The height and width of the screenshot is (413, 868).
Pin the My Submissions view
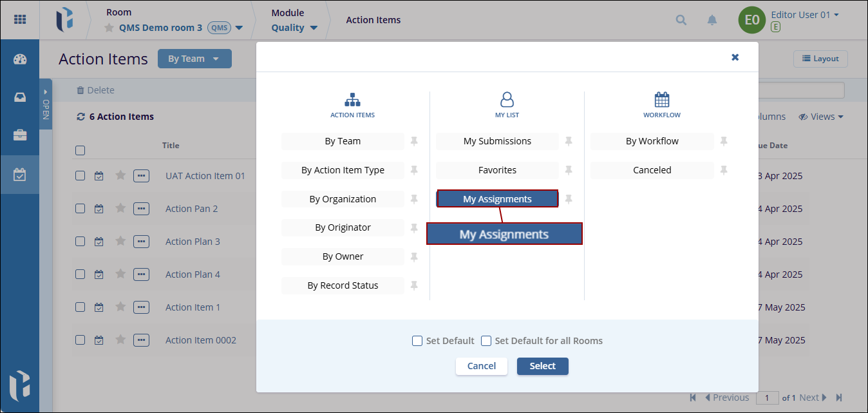569,141
